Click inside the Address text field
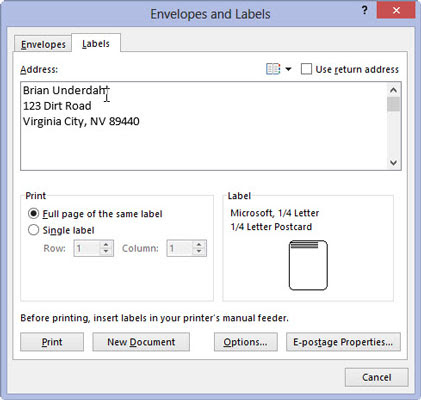The image size is (421, 400). point(204,126)
